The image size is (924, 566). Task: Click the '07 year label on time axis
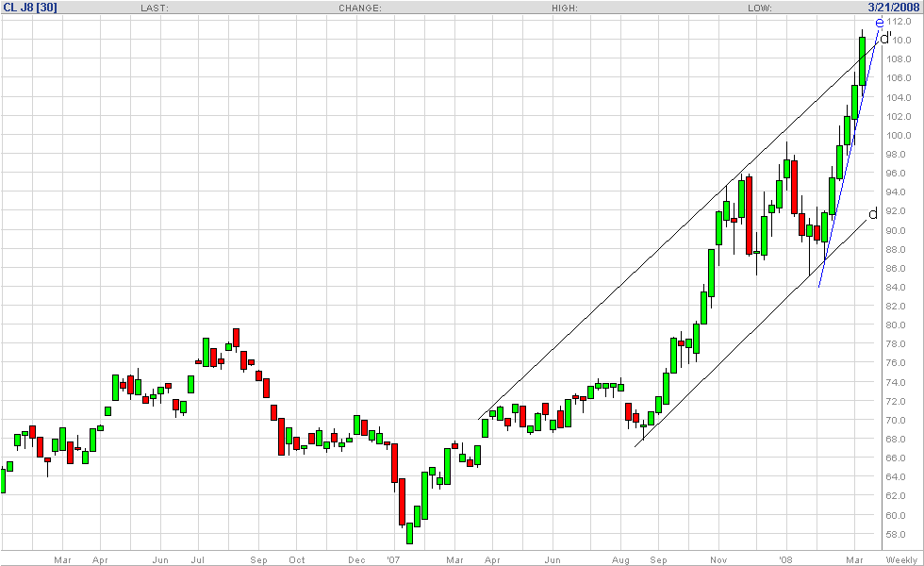393,560
